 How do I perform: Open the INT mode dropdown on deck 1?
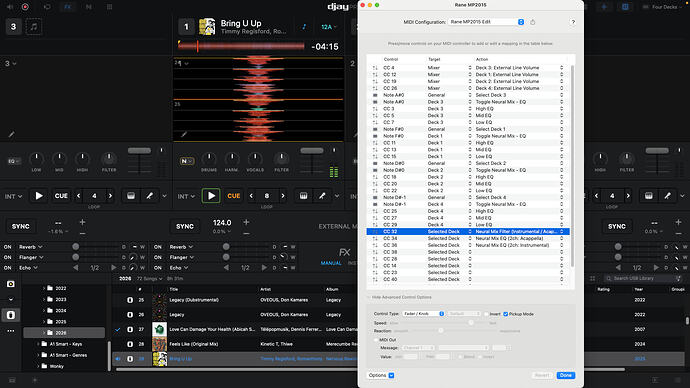[x=186, y=196]
